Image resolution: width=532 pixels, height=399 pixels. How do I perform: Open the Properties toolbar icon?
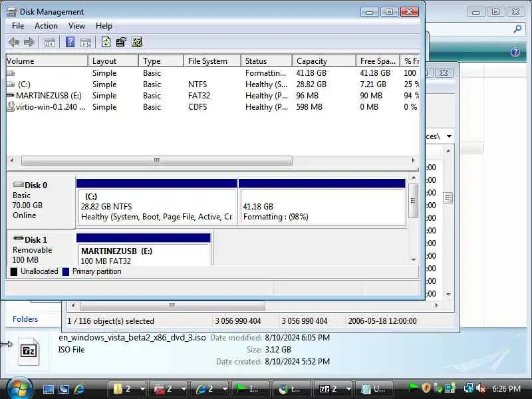121,42
